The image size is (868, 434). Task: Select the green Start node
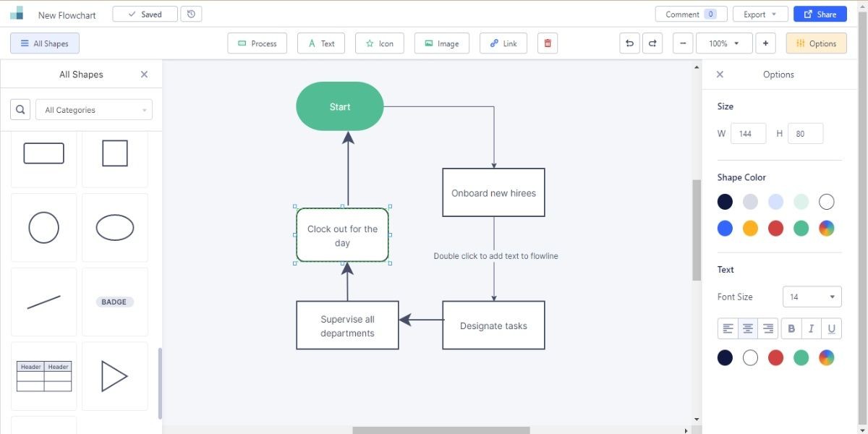point(340,106)
